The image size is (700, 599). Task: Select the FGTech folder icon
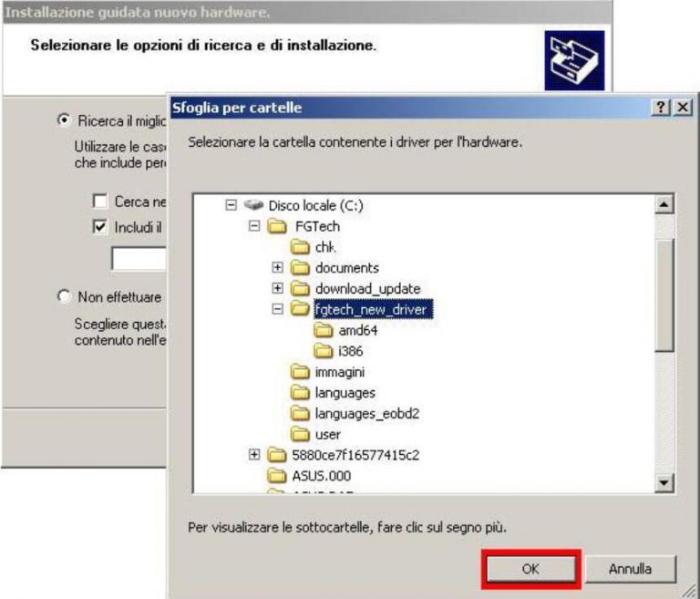(277, 226)
